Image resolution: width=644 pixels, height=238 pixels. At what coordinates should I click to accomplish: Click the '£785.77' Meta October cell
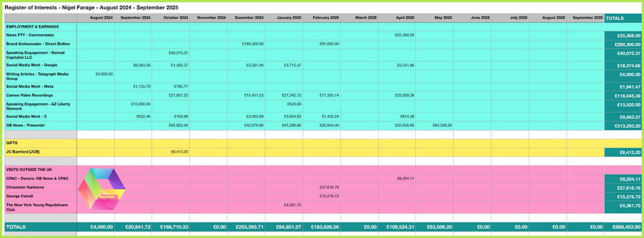(181, 86)
